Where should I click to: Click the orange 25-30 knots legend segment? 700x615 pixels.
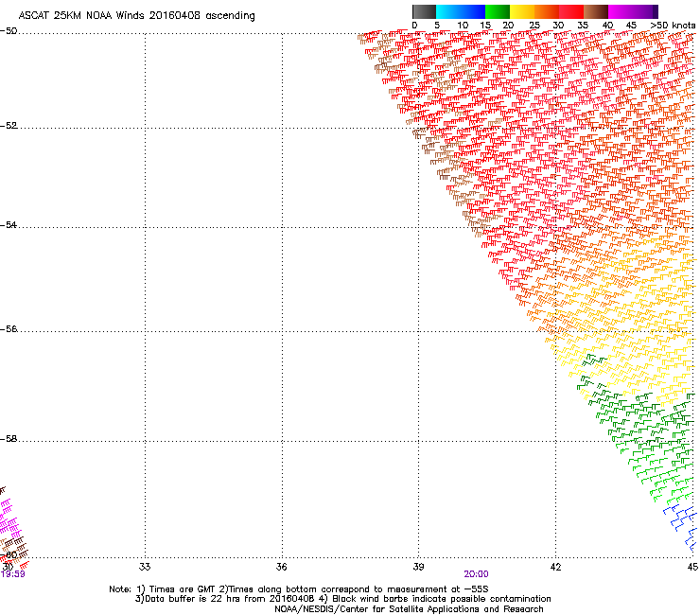tap(547, 11)
